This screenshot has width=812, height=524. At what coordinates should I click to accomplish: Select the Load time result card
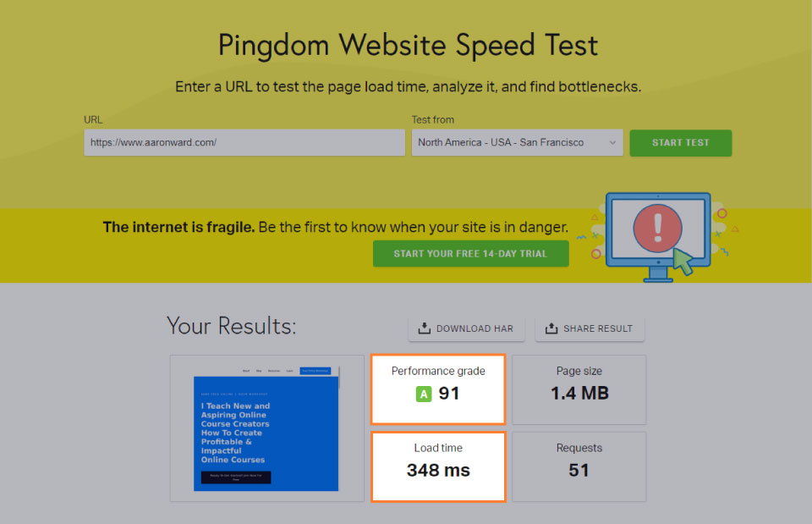[438, 466]
